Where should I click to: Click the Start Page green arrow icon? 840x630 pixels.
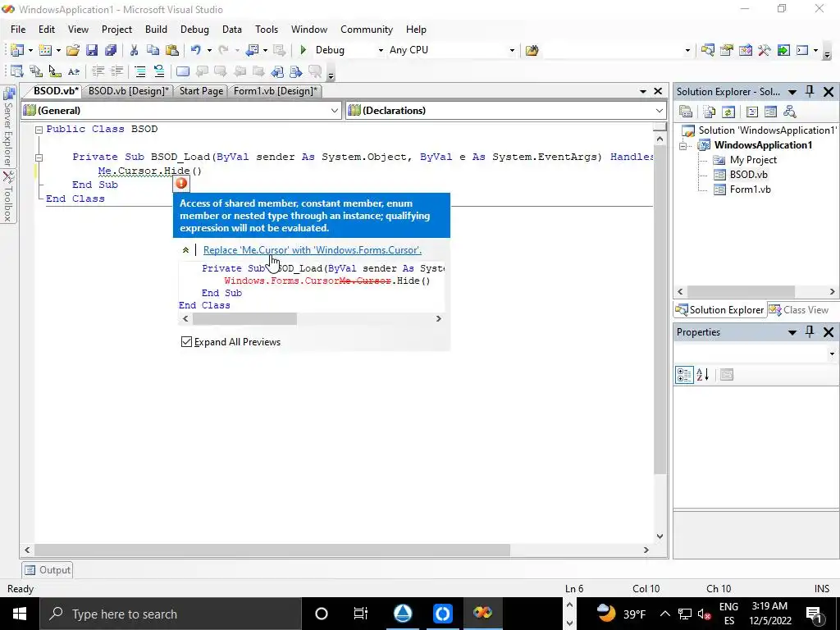[783, 50]
